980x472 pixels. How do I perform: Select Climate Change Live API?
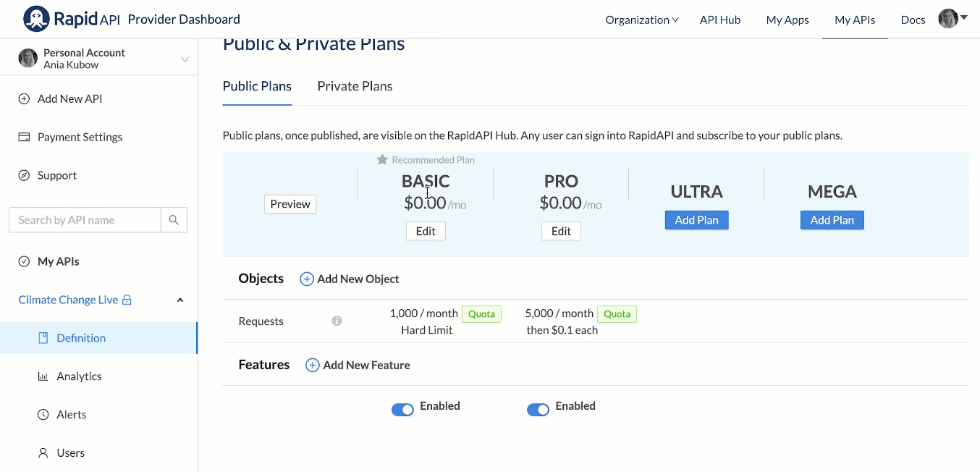point(68,300)
